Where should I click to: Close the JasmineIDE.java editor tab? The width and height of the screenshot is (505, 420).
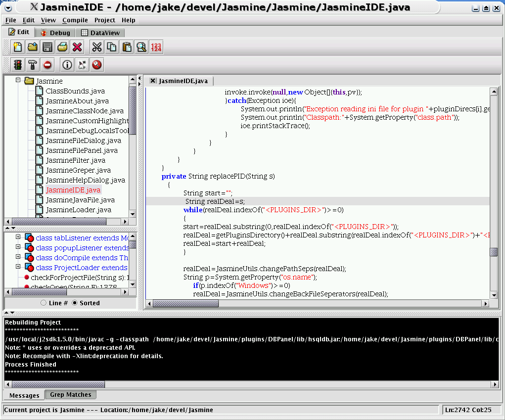[x=153, y=81]
